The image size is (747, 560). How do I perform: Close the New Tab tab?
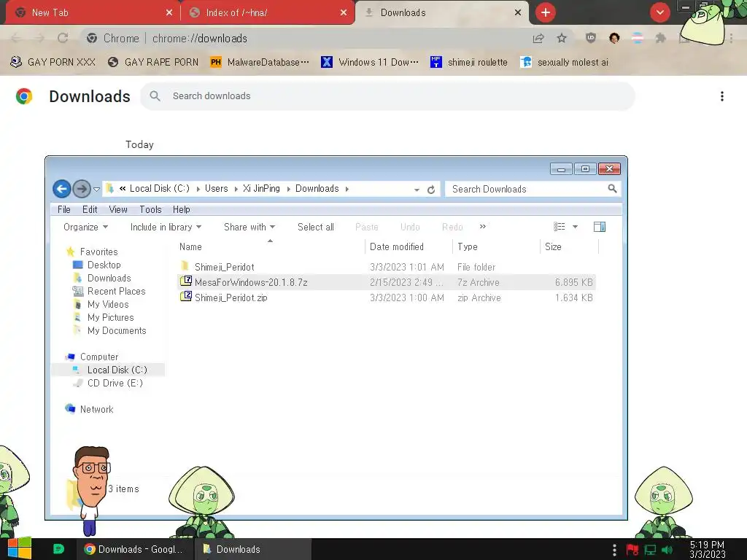[169, 13]
